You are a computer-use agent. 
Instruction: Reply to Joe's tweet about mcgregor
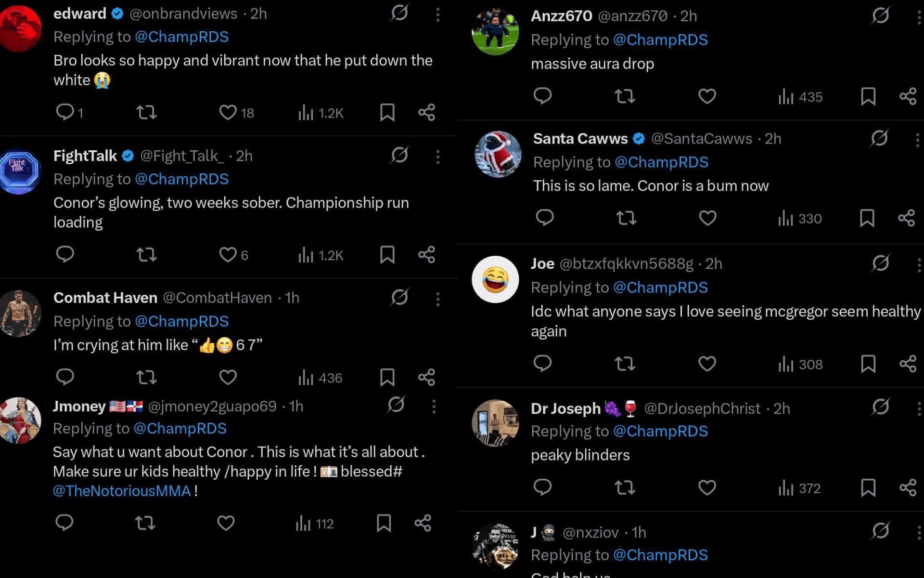click(x=542, y=363)
